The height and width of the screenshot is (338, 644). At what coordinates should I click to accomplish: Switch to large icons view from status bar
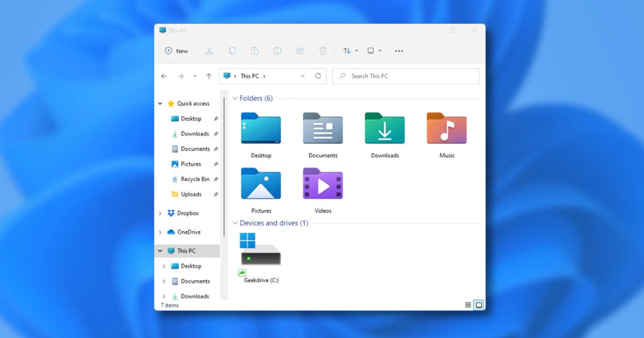click(x=477, y=305)
